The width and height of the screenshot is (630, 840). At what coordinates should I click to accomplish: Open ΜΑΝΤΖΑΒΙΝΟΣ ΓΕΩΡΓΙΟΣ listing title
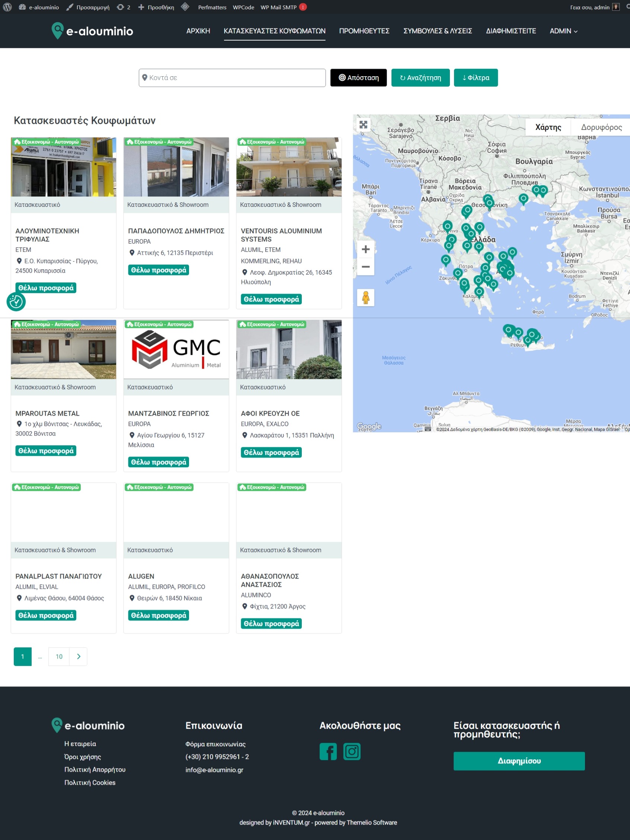coord(169,413)
